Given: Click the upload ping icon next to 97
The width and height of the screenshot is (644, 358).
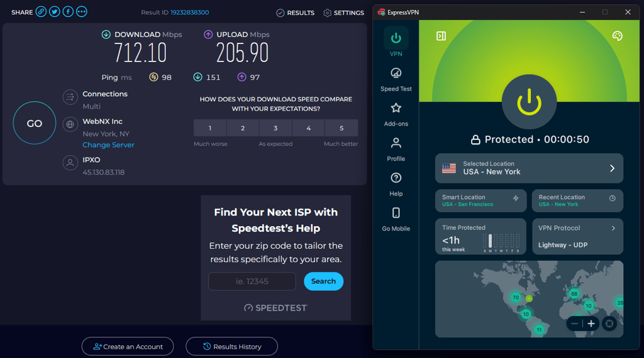Looking at the screenshot, I should (x=242, y=77).
